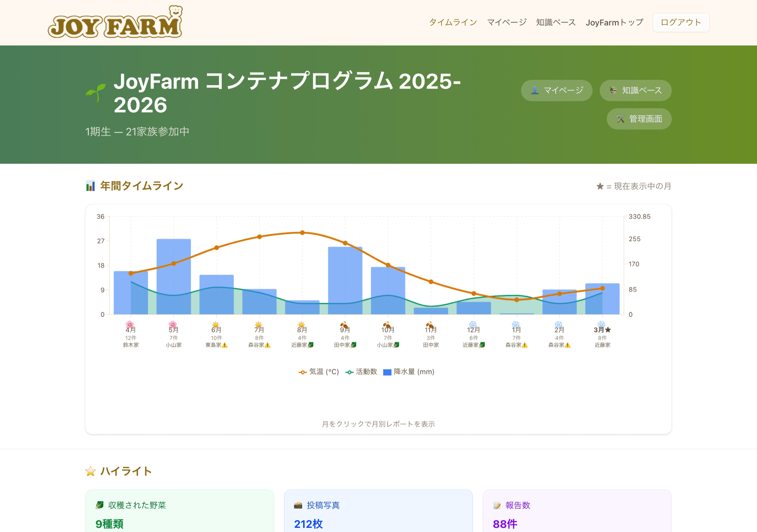The width and height of the screenshot is (757, 532).
Task: Click warning icon next to 東島家
Action: click(x=225, y=345)
